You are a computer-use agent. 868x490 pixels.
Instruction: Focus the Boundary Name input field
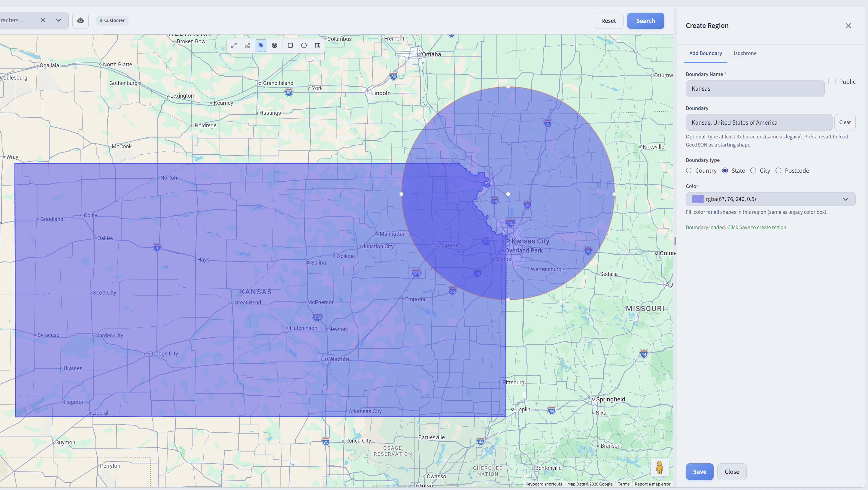click(x=755, y=89)
